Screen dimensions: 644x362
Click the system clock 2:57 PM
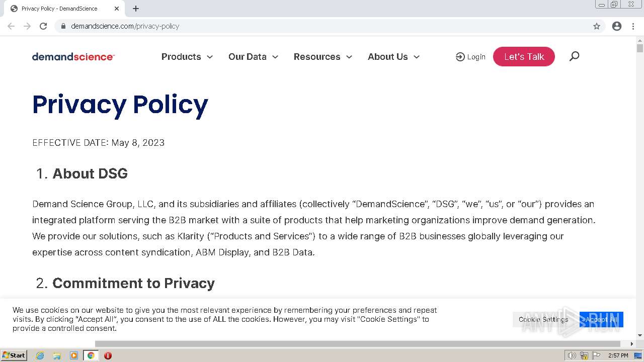point(618,355)
